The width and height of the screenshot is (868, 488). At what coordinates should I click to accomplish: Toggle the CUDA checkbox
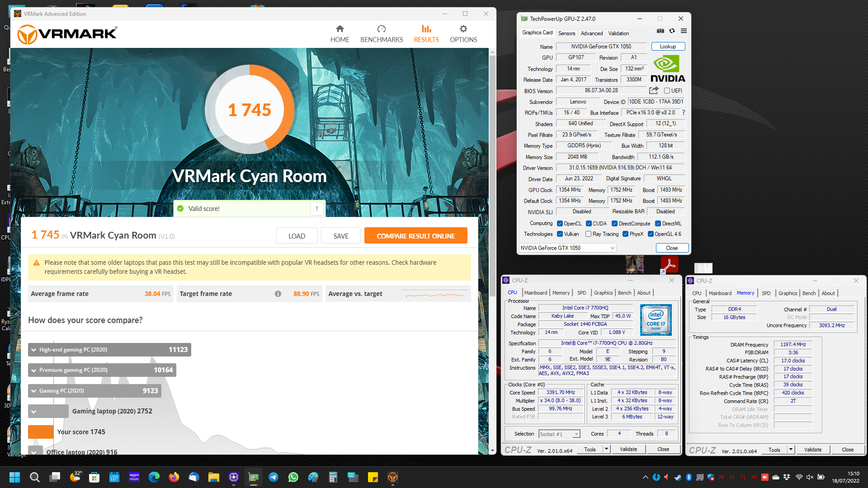[x=589, y=224]
